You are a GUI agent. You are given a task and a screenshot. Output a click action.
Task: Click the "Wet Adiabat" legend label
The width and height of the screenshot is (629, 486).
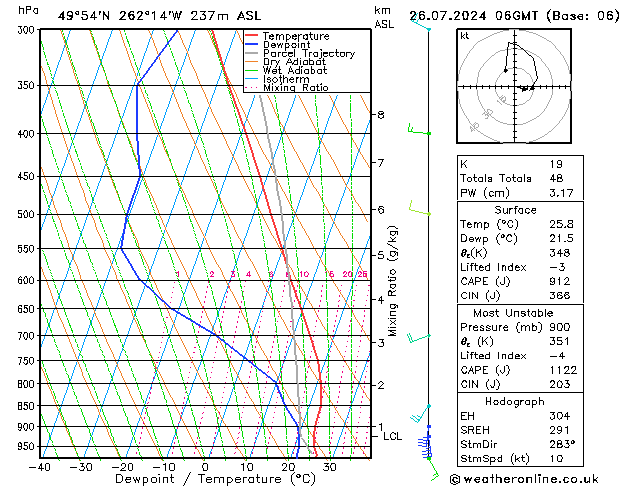point(295,70)
